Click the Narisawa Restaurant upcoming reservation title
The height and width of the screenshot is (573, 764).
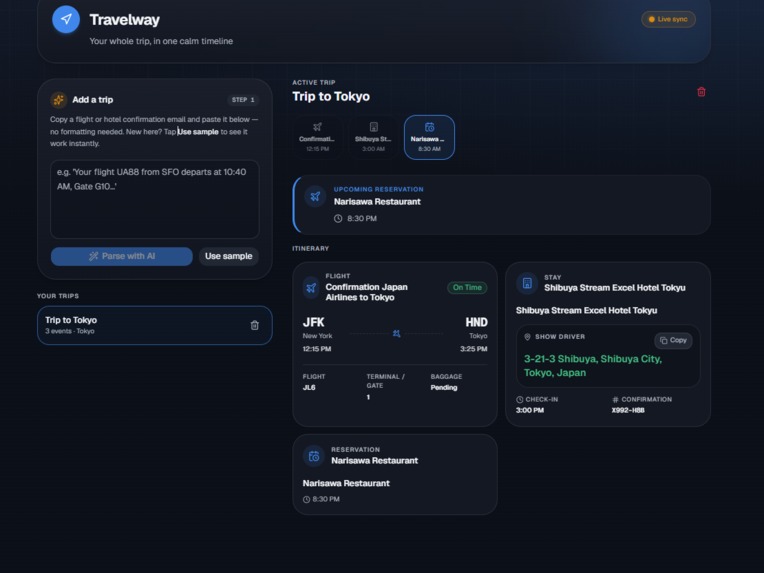pyautogui.click(x=377, y=202)
